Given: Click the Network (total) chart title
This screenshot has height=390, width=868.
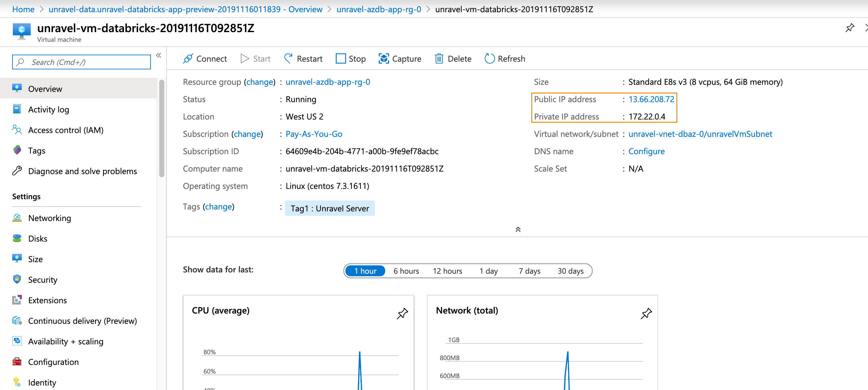Looking at the screenshot, I should [x=467, y=310].
